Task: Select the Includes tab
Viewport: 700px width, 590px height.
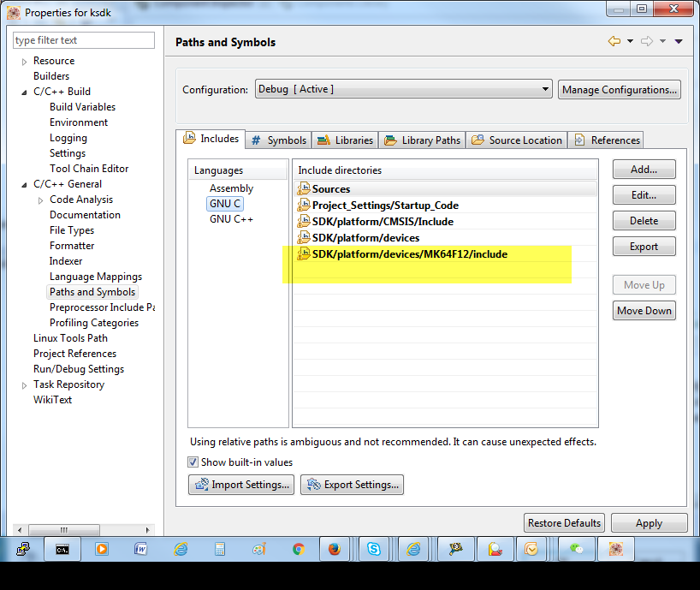Action: 211,139
